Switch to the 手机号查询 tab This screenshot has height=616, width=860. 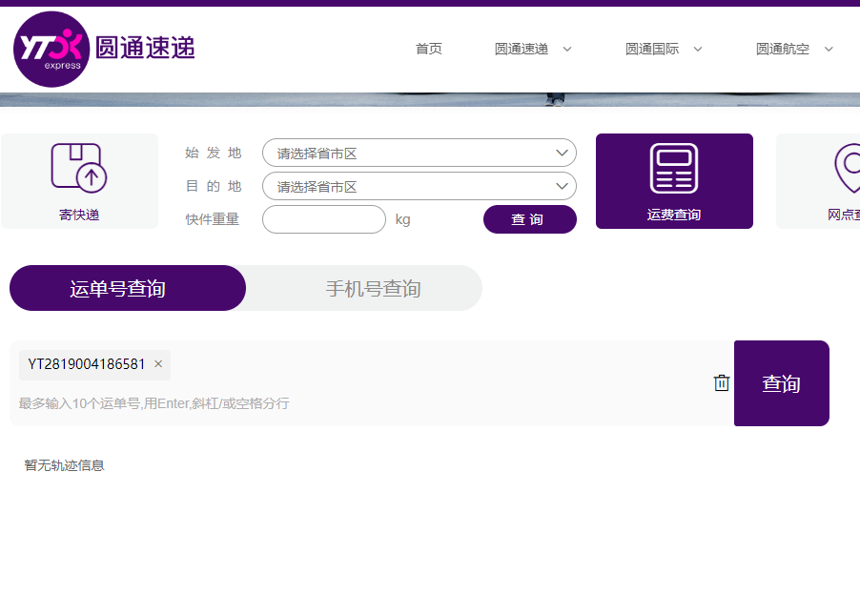pos(373,289)
